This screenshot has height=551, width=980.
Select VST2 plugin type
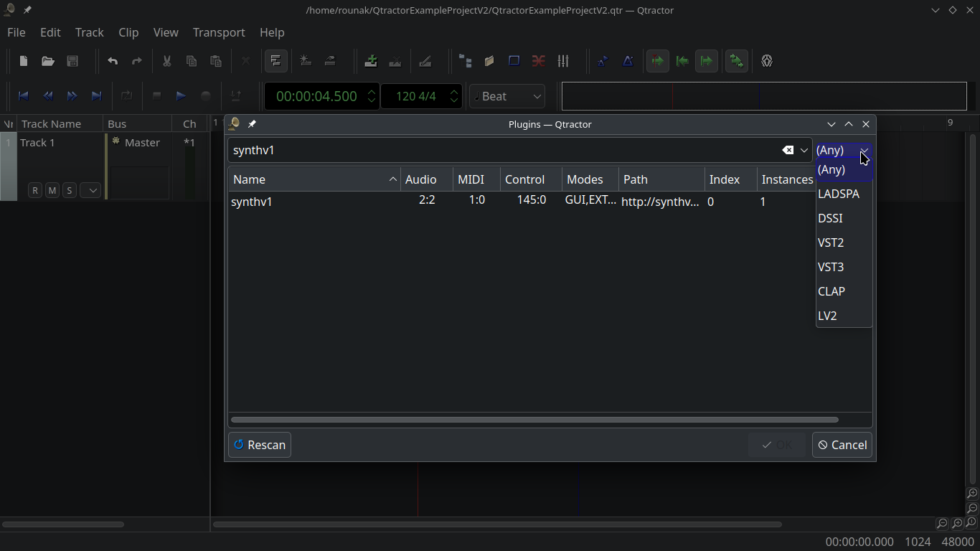coord(844,242)
